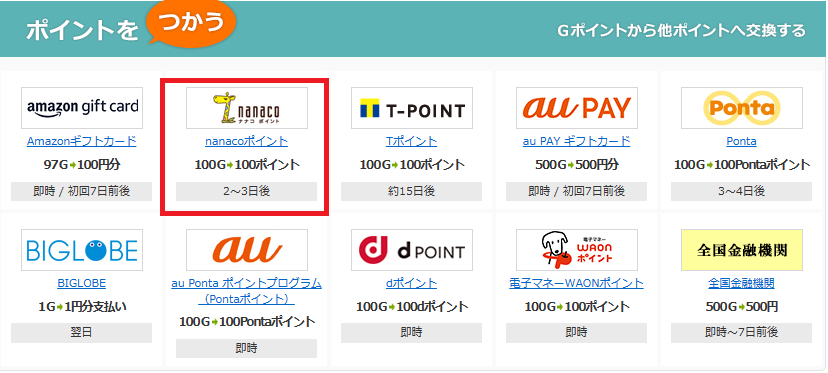Click the 100G→100ポイント rate under nanaco
Screen dimensions: 828x373
tap(247, 164)
